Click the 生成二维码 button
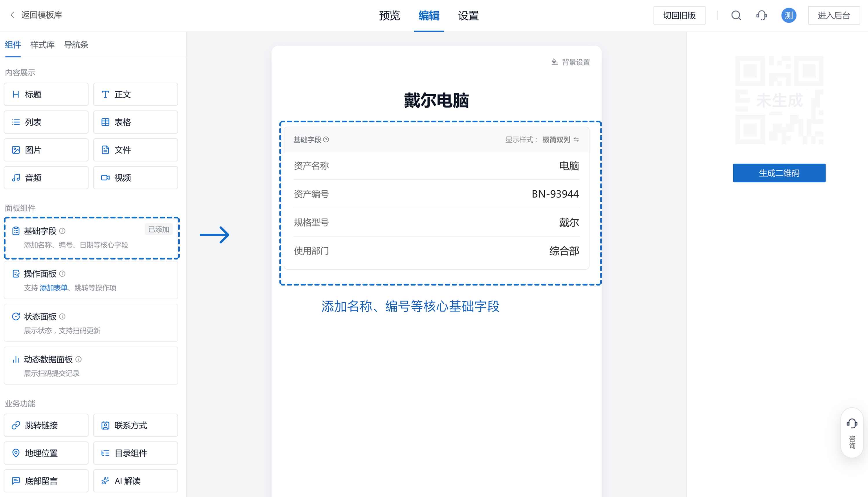This screenshot has height=497, width=868. pyautogui.click(x=779, y=173)
